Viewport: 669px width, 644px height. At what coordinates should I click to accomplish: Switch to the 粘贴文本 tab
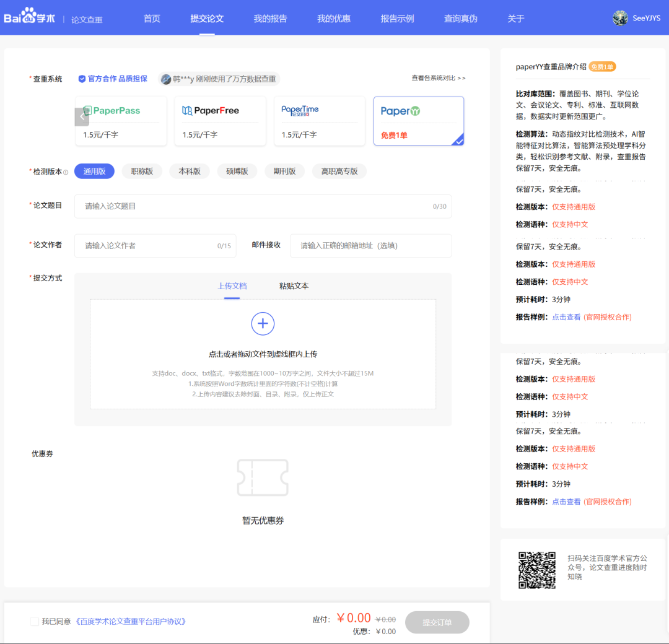point(294,286)
